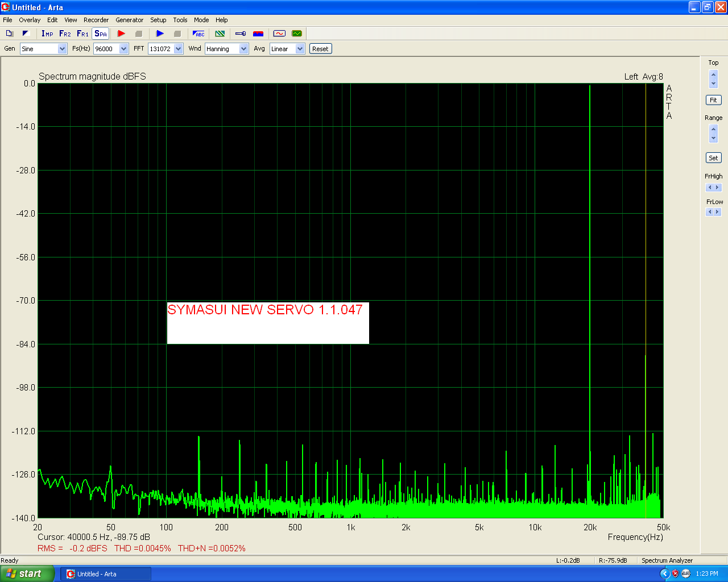Open the Setup menu
Viewport: 728px width, 582px height.
(158, 20)
